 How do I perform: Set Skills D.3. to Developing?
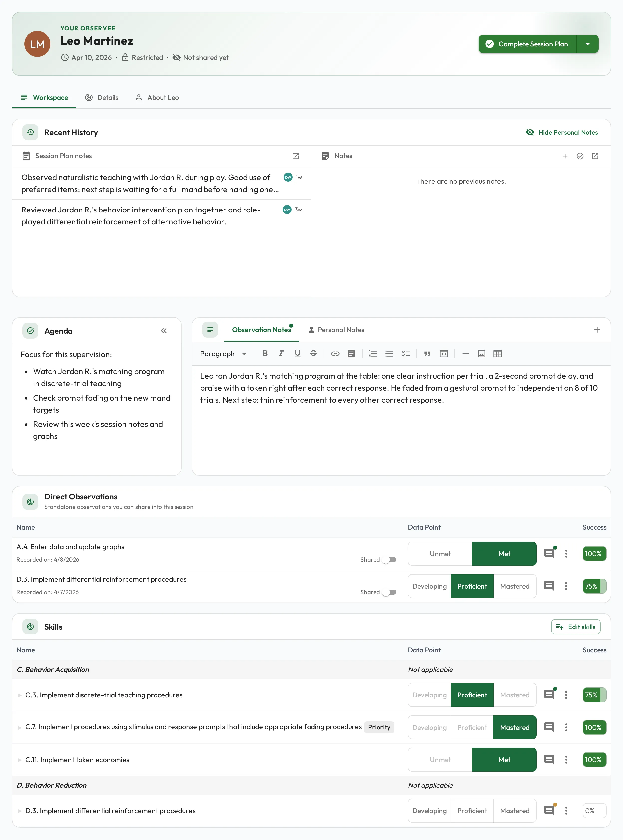click(429, 811)
